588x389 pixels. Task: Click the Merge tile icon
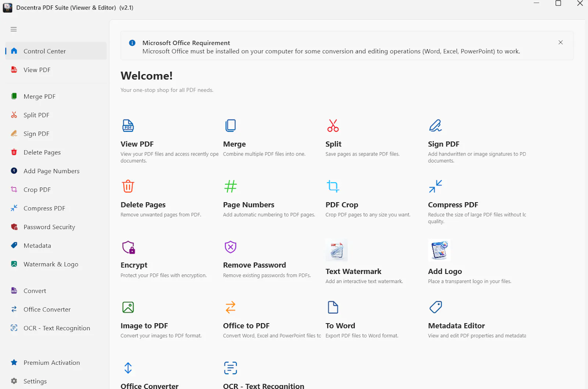click(x=230, y=126)
